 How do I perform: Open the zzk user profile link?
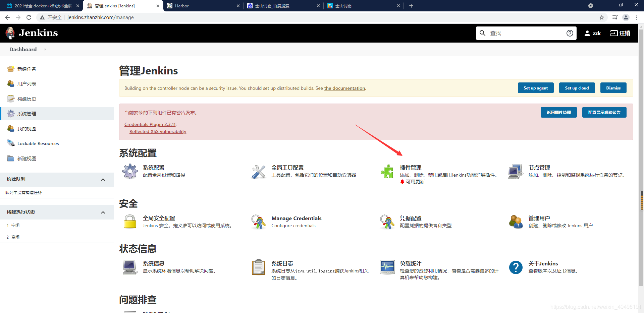592,33
